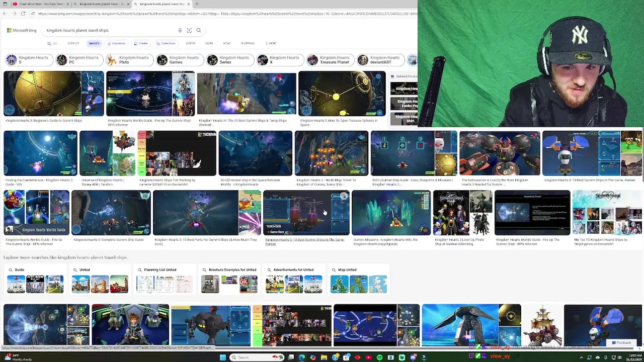This screenshot has width=644, height=362.
Task: Click the browser tab actions icon at far left
Action: pyautogui.click(x=4, y=4)
